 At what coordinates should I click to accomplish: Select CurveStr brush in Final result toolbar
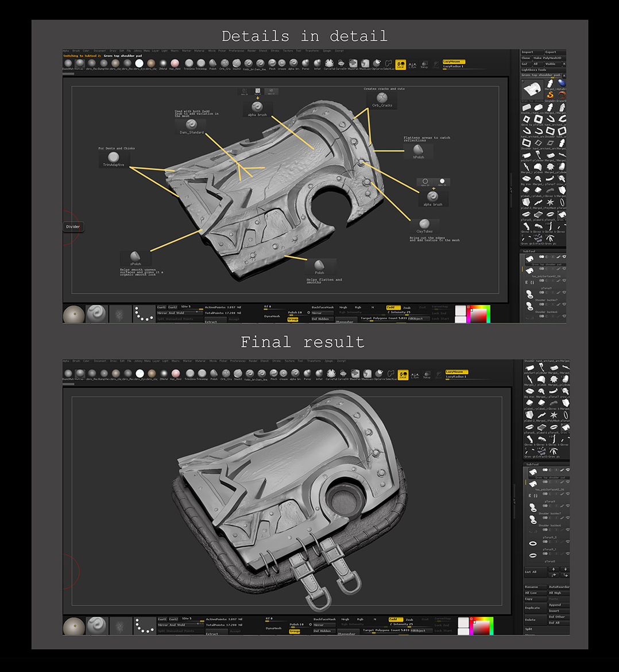343,374
